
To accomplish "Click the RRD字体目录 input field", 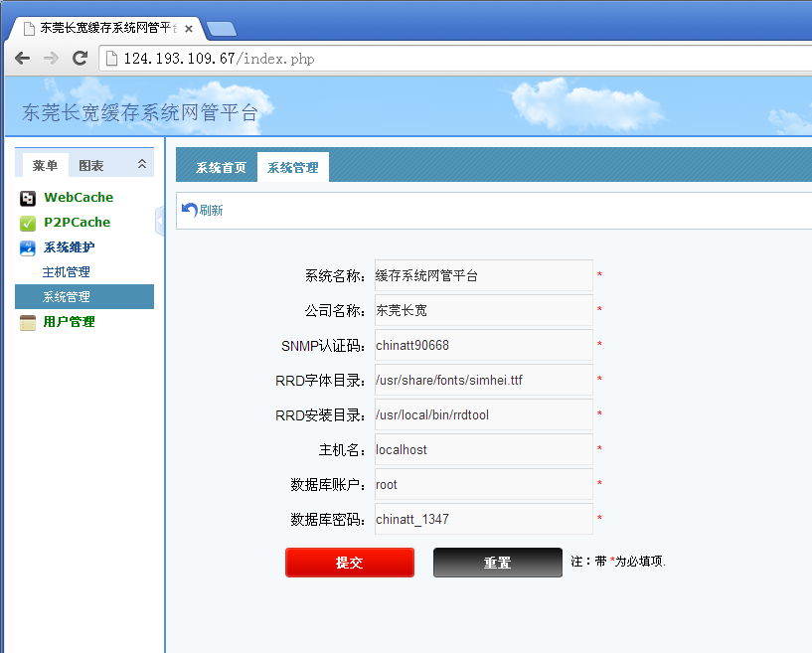I will tap(484, 380).
